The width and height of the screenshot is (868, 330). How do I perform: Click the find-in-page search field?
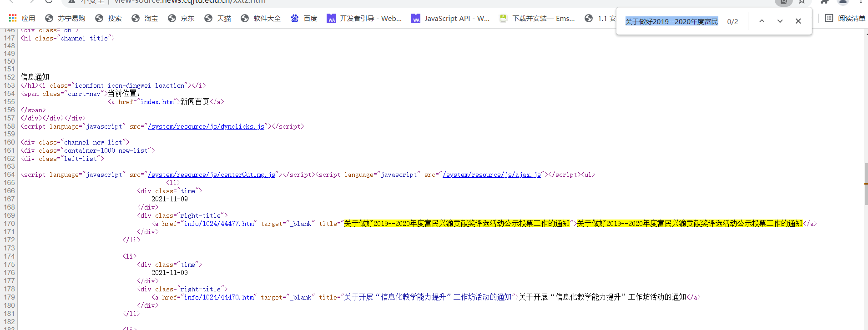click(671, 21)
